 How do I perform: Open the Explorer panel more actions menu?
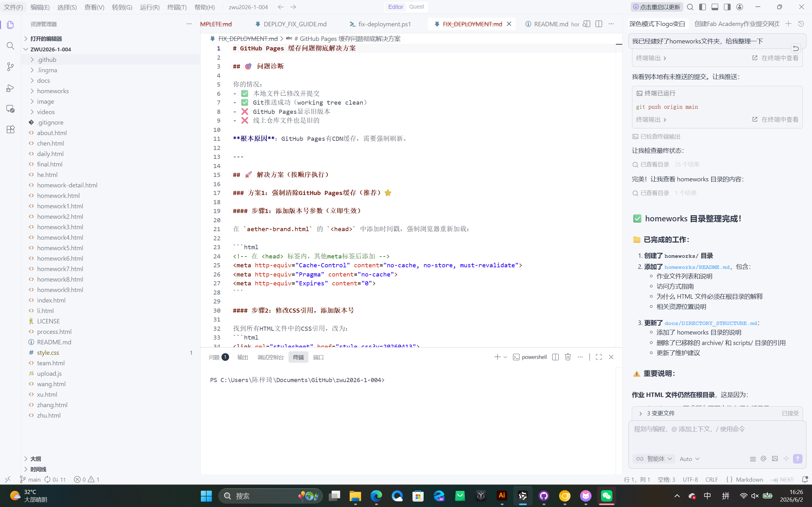tap(189, 24)
